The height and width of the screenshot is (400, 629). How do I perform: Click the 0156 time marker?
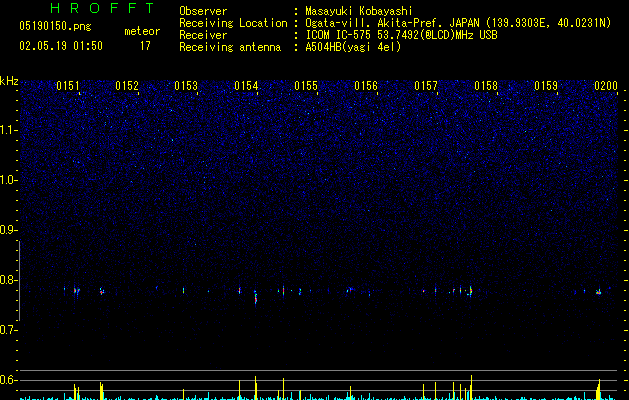pos(366,86)
